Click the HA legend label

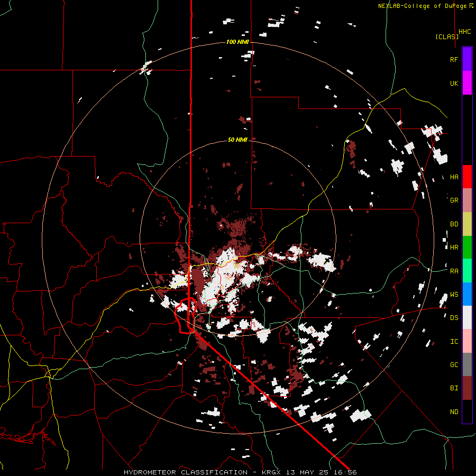click(454, 177)
